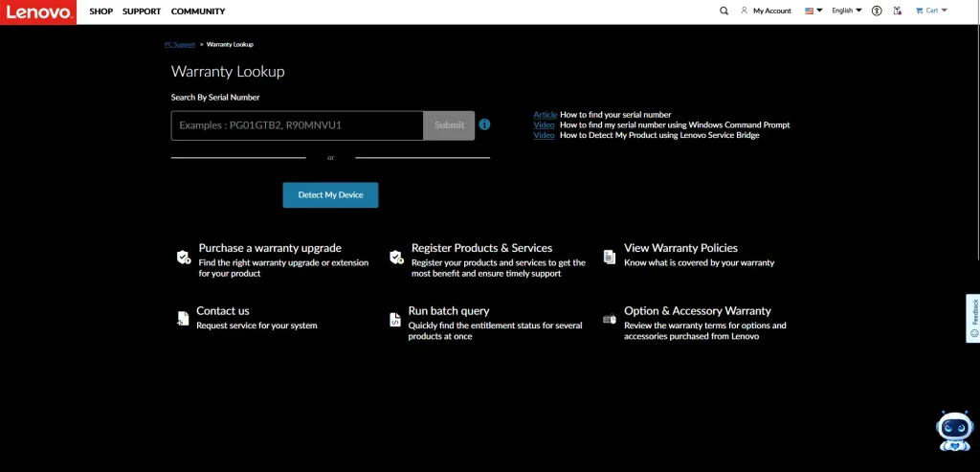
Task: Click 'Request service for your system' text
Action: (x=256, y=326)
